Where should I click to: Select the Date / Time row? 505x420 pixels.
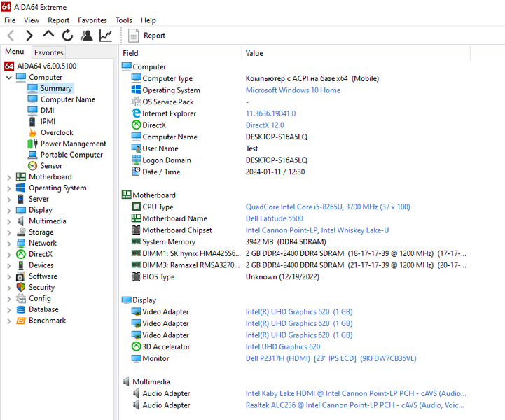(x=295, y=172)
